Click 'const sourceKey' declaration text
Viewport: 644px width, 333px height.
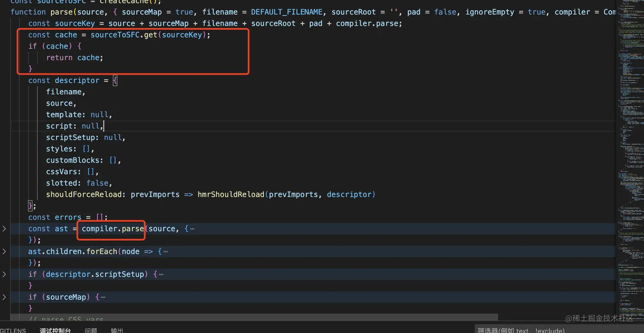(x=62, y=23)
